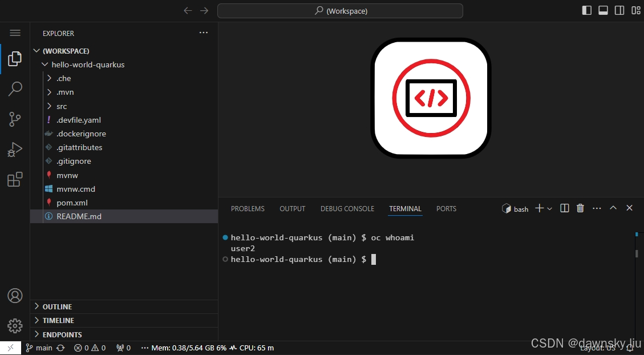Switch to the PORTS tab

(x=446, y=209)
